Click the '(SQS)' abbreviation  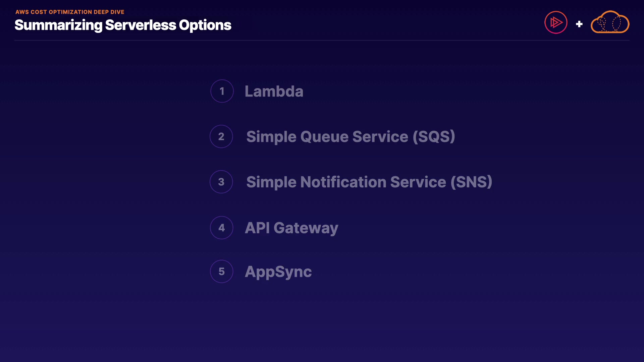pos(434,137)
